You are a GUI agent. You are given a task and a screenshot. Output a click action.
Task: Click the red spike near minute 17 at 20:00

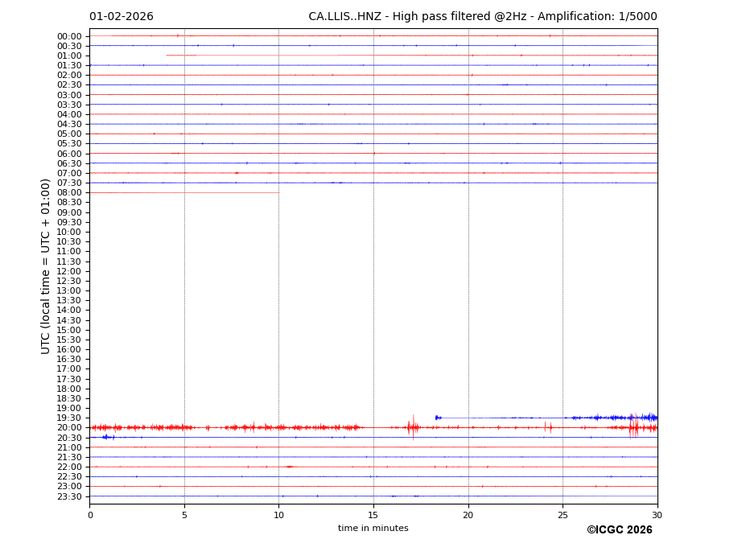[x=413, y=427]
